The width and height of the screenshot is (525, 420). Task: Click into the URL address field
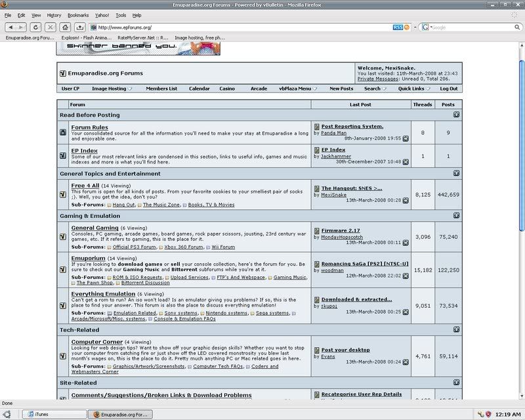click(x=241, y=28)
